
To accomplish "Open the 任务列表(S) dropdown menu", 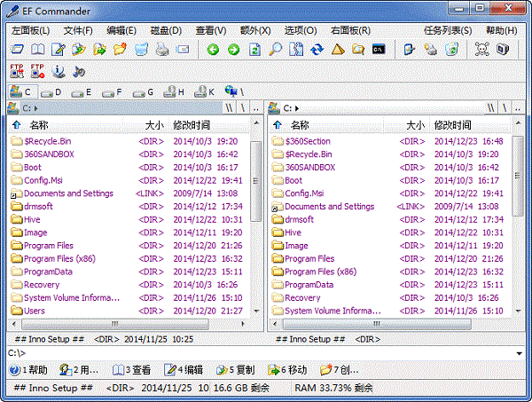I will coord(447,30).
